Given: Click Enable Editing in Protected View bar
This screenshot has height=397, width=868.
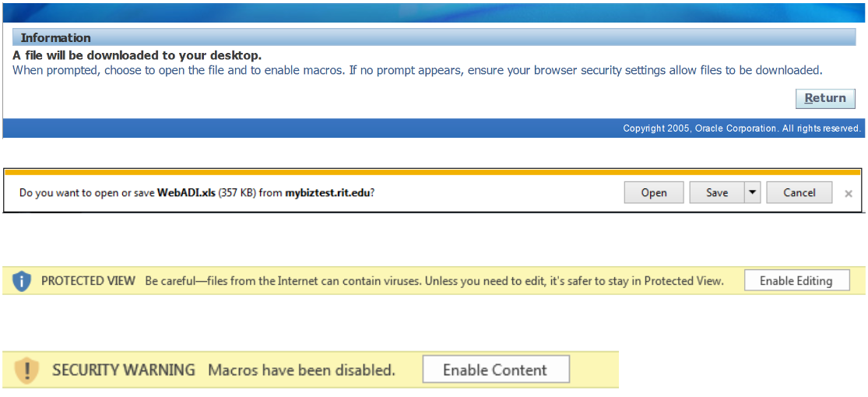Looking at the screenshot, I should tap(796, 281).
